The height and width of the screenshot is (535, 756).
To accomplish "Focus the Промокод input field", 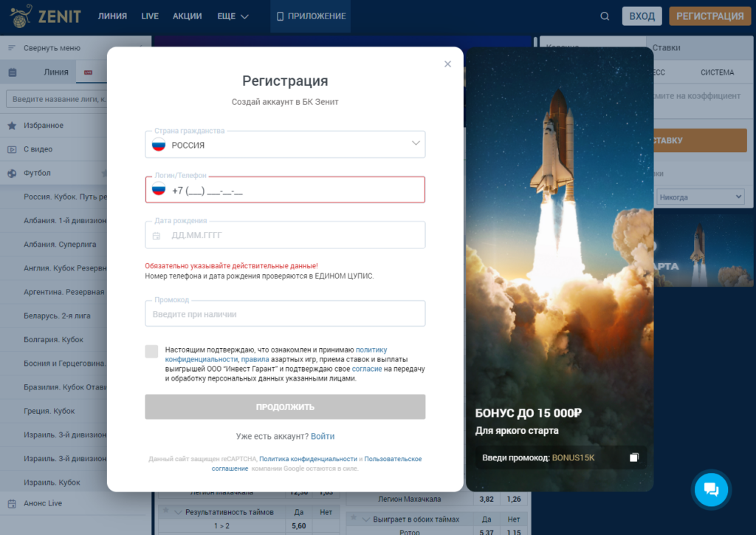I will pyautogui.click(x=285, y=313).
